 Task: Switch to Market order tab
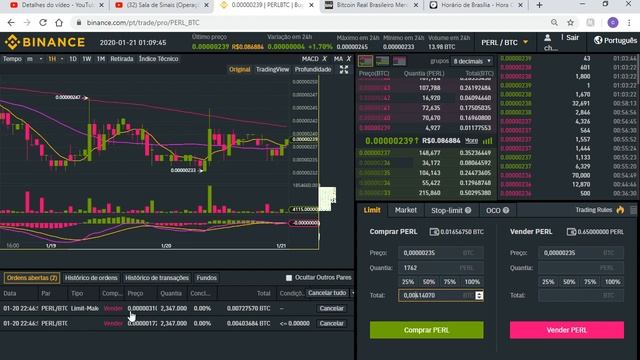pos(406,210)
